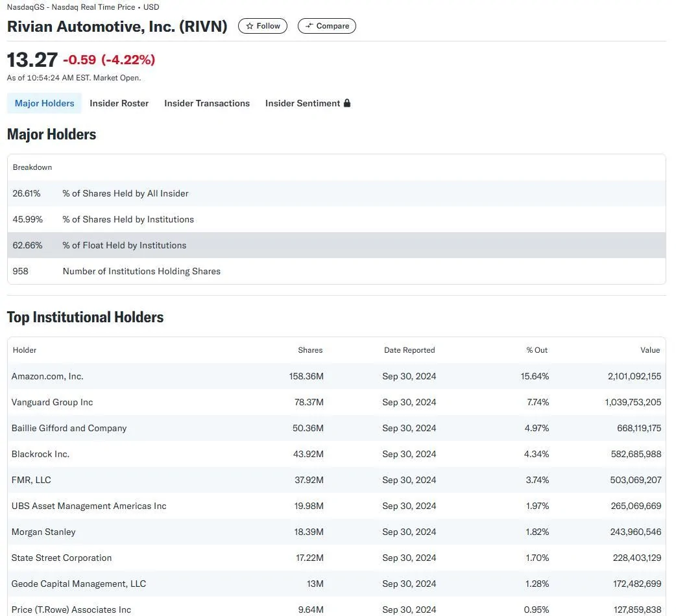The height and width of the screenshot is (616, 676).
Task: Click the 62.66% float value
Action: [28, 245]
